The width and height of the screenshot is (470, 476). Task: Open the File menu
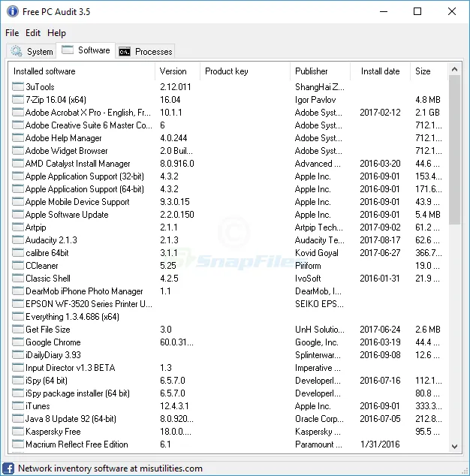(12, 33)
